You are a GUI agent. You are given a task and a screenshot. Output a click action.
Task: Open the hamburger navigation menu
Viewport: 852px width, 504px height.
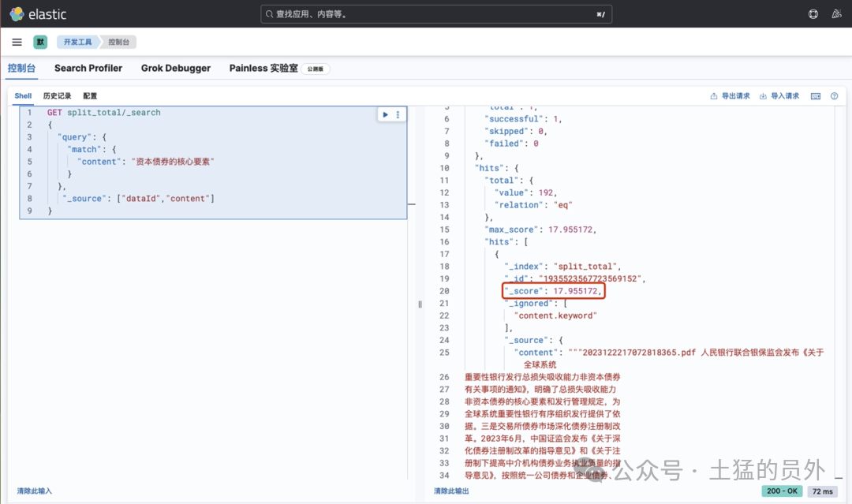pyautogui.click(x=17, y=42)
